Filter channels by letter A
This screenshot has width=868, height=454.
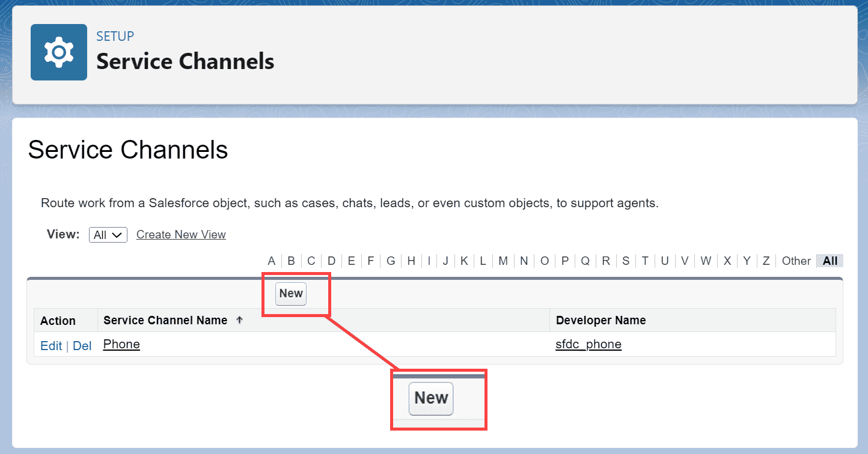(x=271, y=261)
